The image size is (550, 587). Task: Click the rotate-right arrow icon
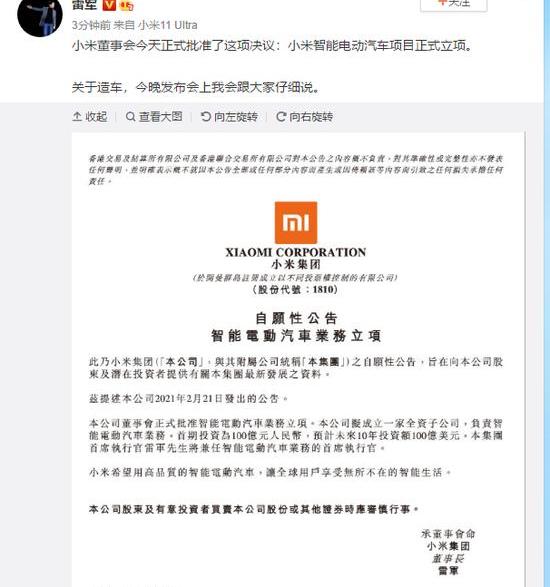281,117
